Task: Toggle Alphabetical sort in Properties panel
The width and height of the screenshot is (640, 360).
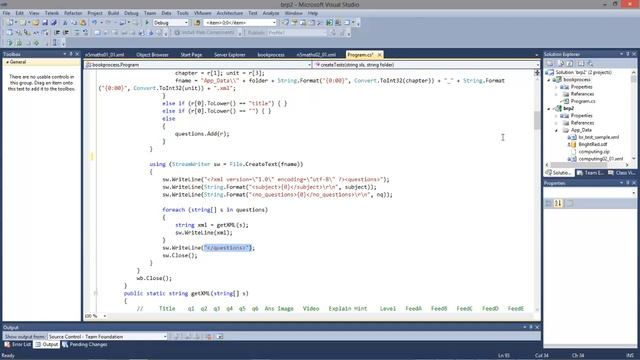Action: tap(558, 203)
